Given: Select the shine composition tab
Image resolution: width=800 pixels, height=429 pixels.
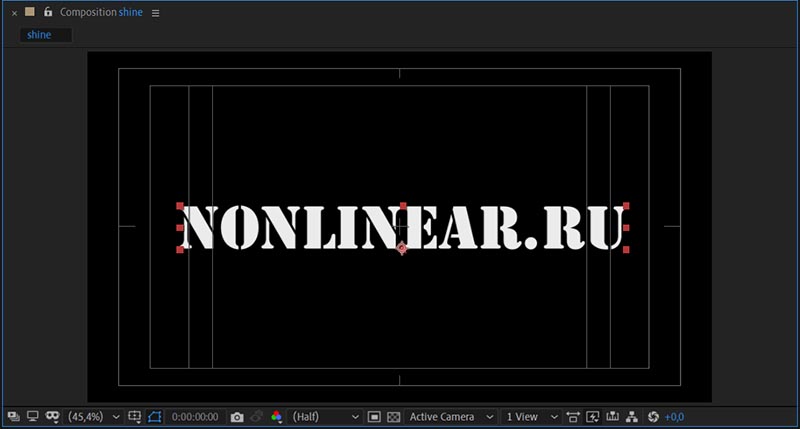Looking at the screenshot, I should pyautogui.click(x=45, y=35).
